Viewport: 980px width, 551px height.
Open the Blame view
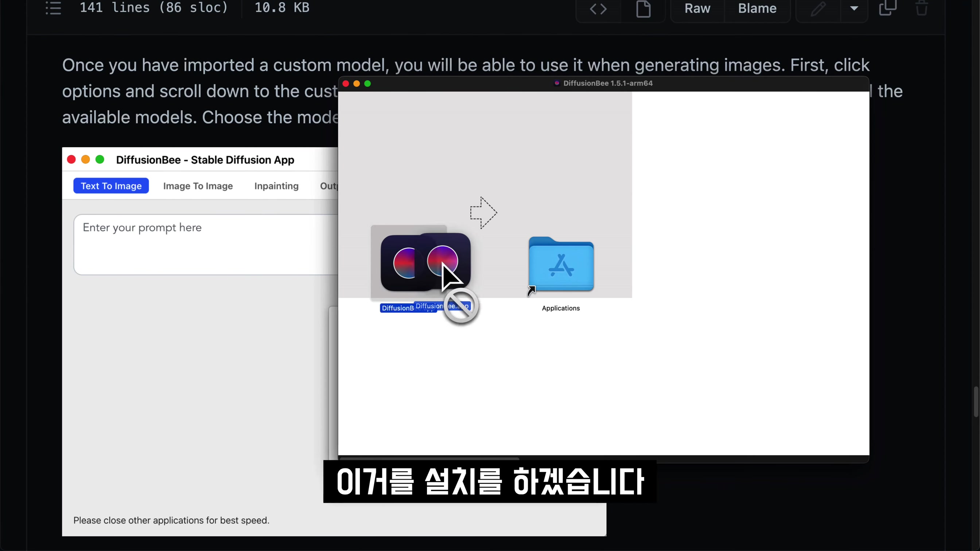(757, 8)
